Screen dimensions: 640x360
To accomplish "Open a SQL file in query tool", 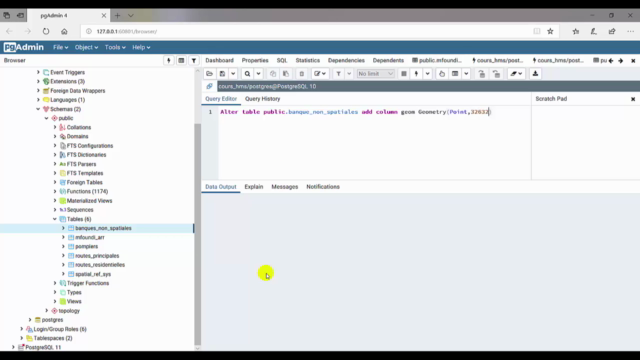I will point(209,74).
